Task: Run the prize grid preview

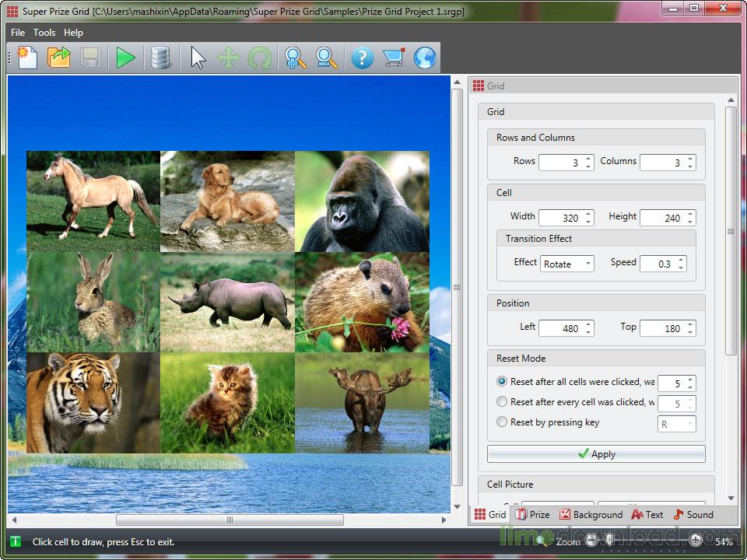Action: (x=125, y=57)
